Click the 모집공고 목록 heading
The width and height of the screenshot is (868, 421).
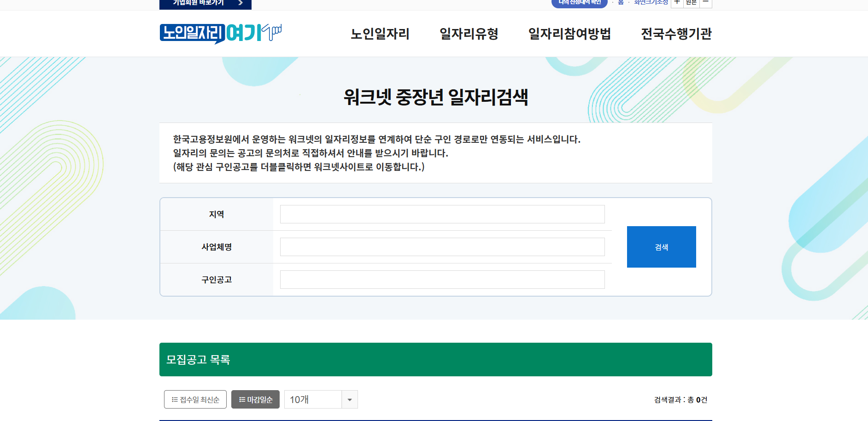pyautogui.click(x=198, y=360)
